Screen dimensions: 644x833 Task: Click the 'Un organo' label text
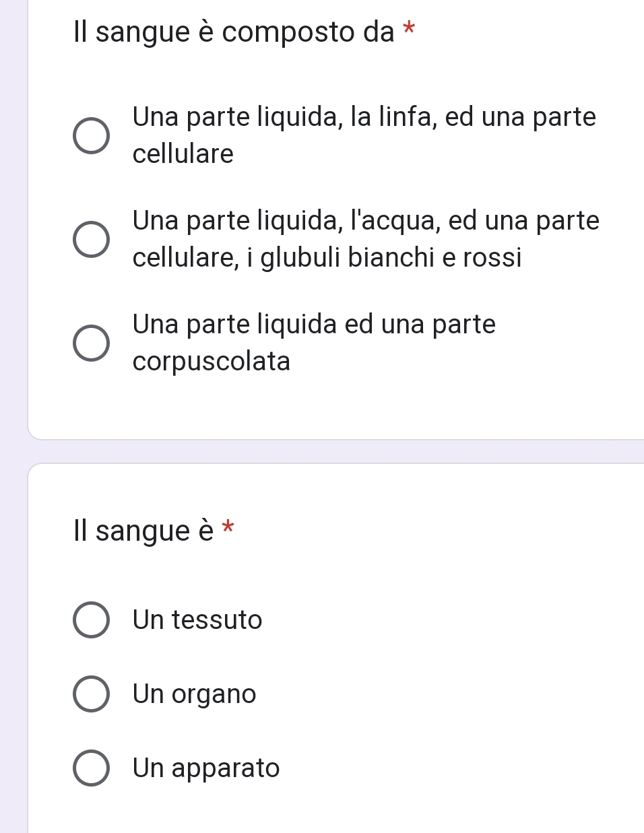pyautogui.click(x=195, y=694)
